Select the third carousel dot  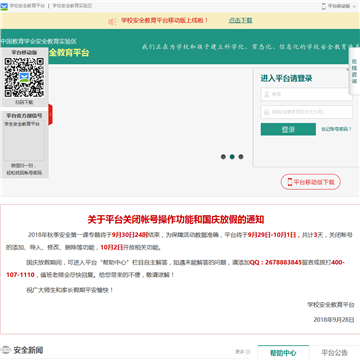point(241,157)
